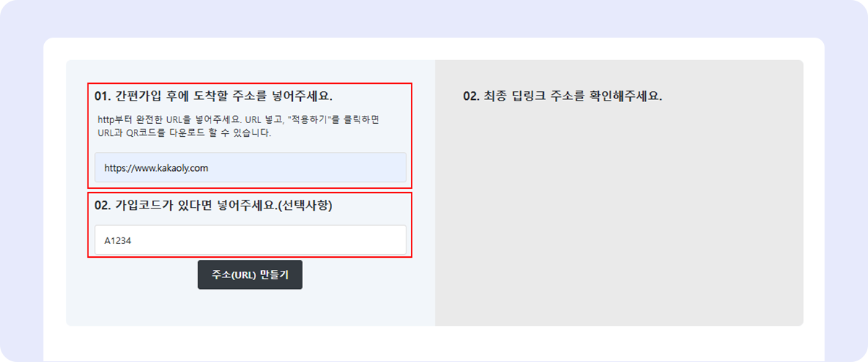Click the 02. step number in the gray panel heading
The height and width of the screenshot is (362, 868).
pos(472,96)
